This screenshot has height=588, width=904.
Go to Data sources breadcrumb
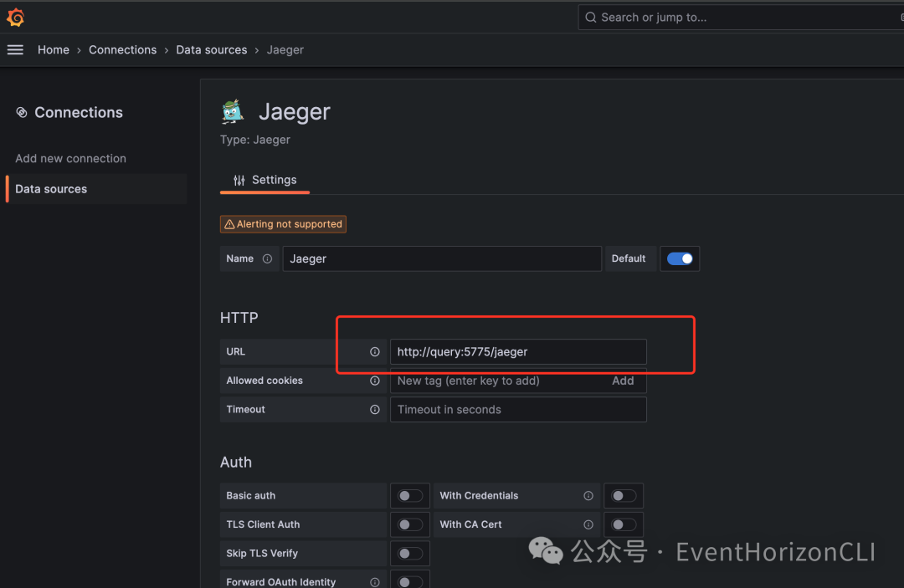(212, 50)
